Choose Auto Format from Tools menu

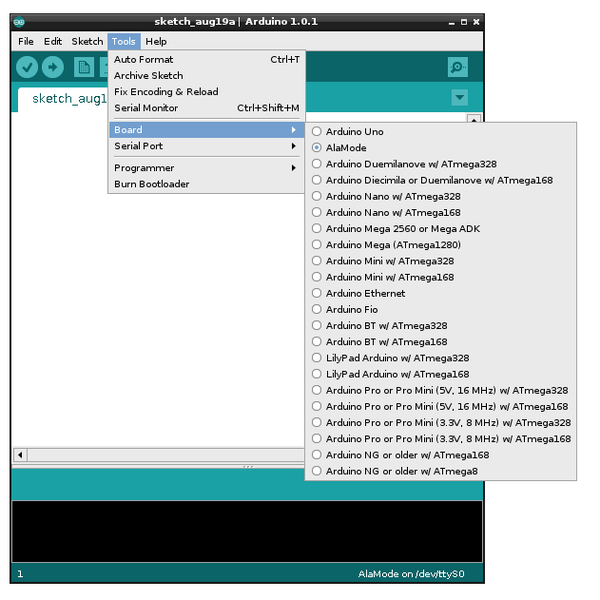(207, 60)
